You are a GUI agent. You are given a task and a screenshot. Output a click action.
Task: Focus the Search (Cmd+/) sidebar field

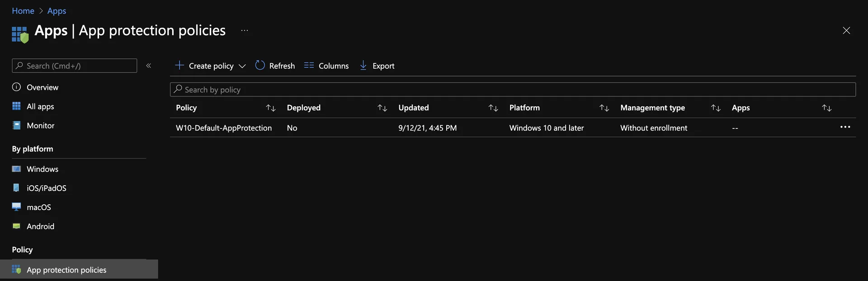[x=75, y=66]
